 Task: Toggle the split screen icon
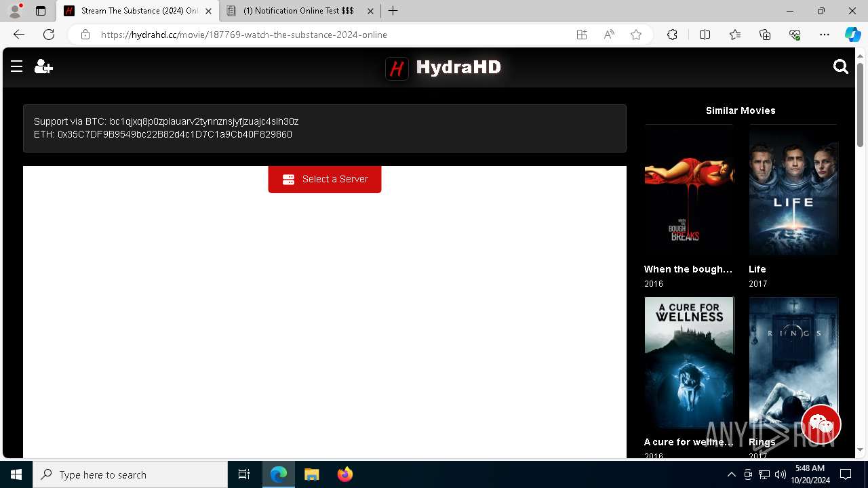pos(705,35)
